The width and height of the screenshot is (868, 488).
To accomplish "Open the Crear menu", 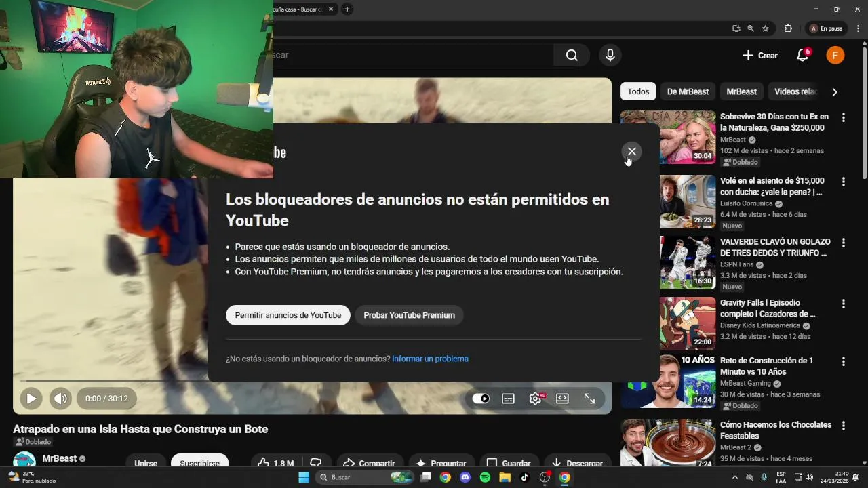I will click(760, 56).
